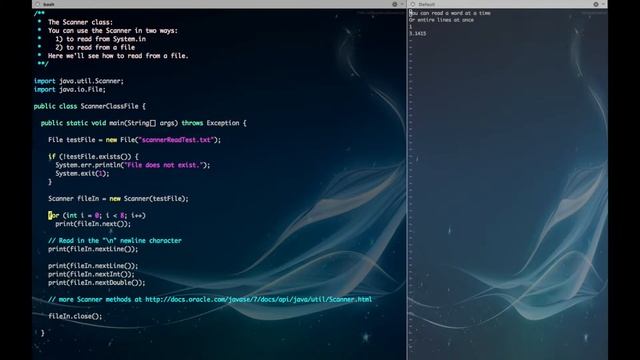Click the 'import java.util.Scanner;' line
Viewport: 640px width, 360px height.
pyautogui.click(x=79, y=81)
